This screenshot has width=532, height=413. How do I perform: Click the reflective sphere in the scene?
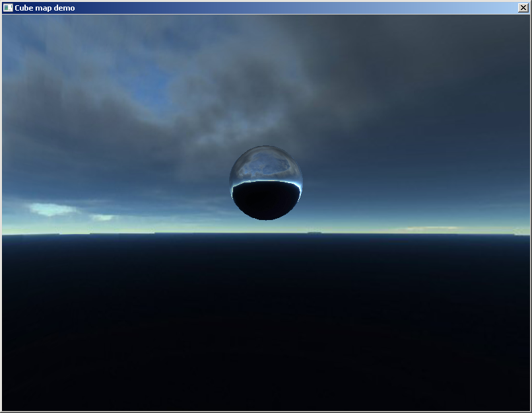[265, 183]
